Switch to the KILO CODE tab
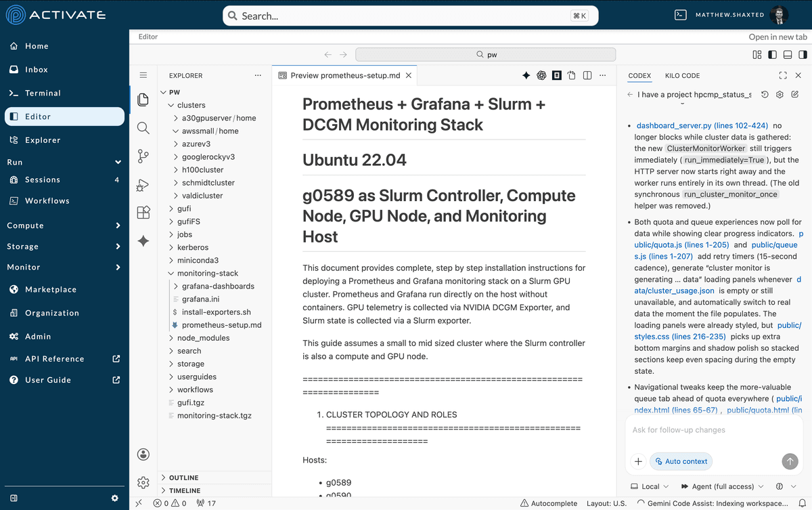Image resolution: width=812 pixels, height=510 pixels. pyautogui.click(x=682, y=76)
